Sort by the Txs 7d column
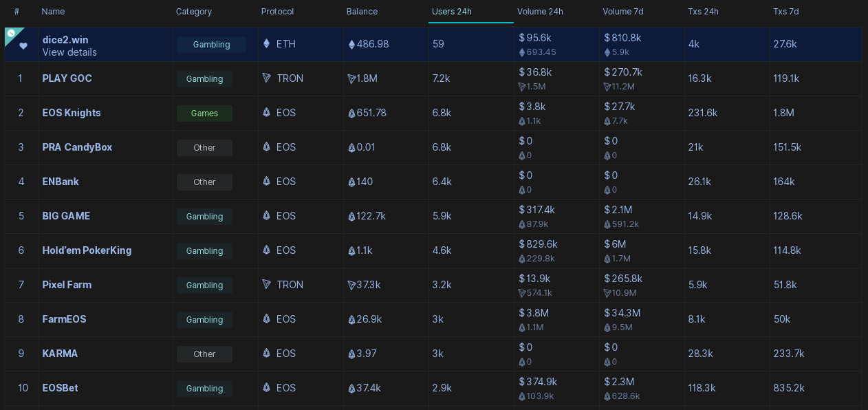 point(786,12)
